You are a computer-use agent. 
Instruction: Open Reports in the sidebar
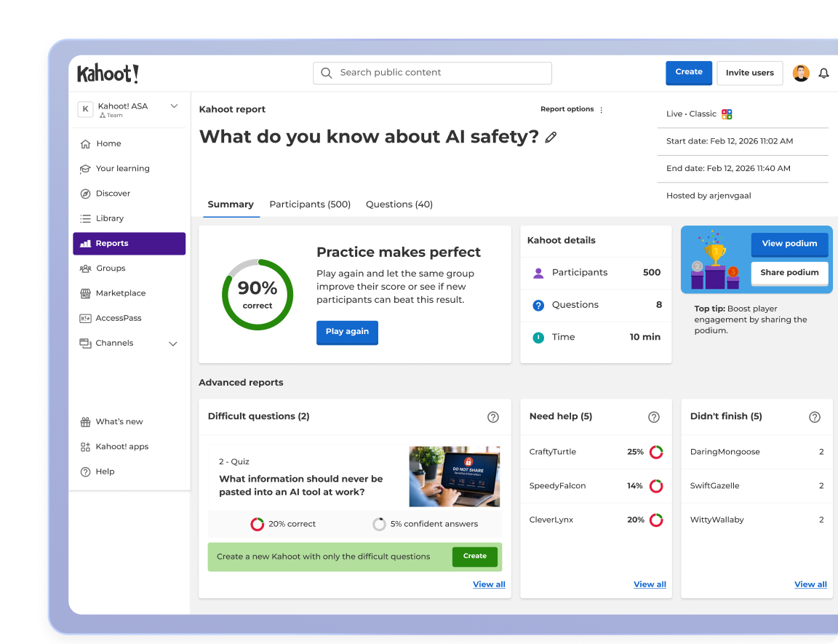pos(129,244)
